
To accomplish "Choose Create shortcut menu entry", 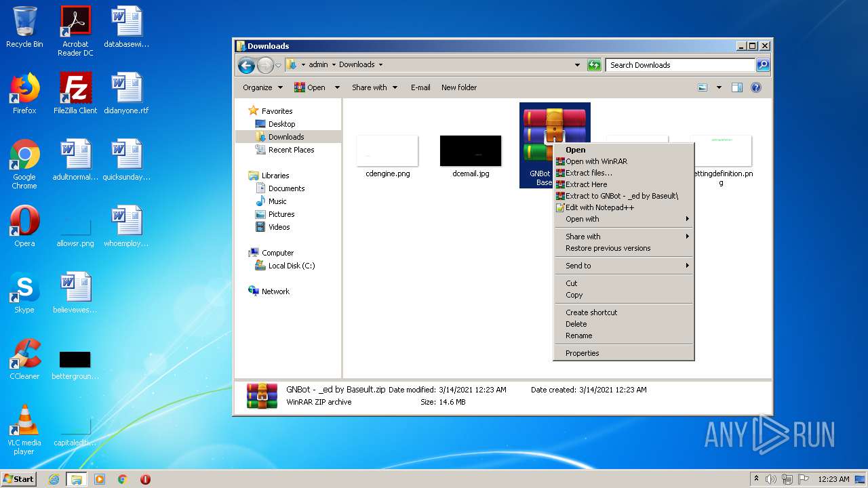I will pos(624,312).
